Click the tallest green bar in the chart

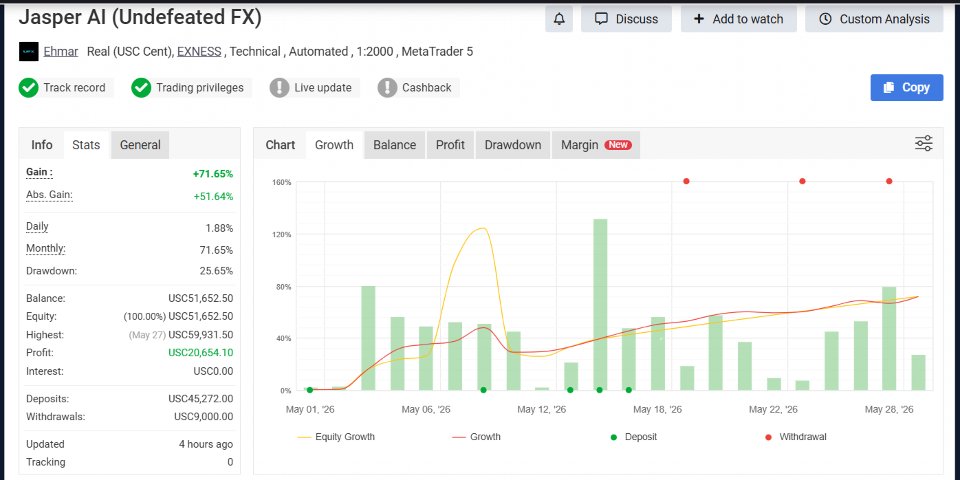pos(600,304)
